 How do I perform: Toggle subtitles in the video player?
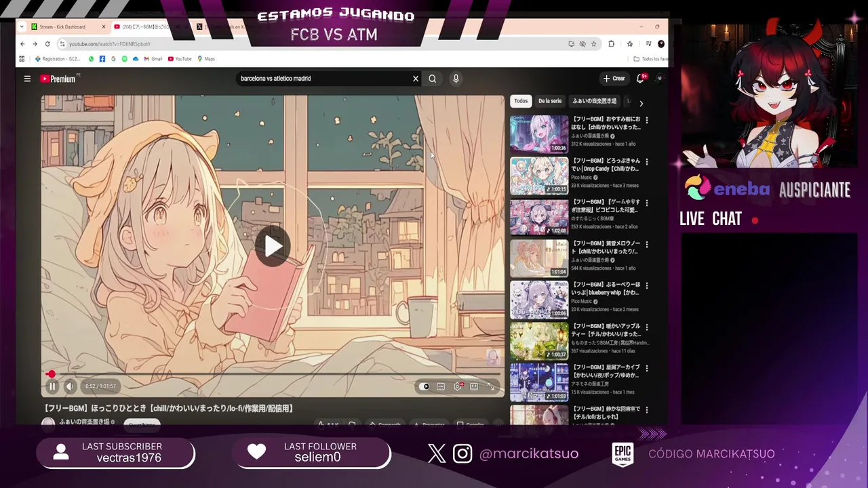tap(441, 386)
